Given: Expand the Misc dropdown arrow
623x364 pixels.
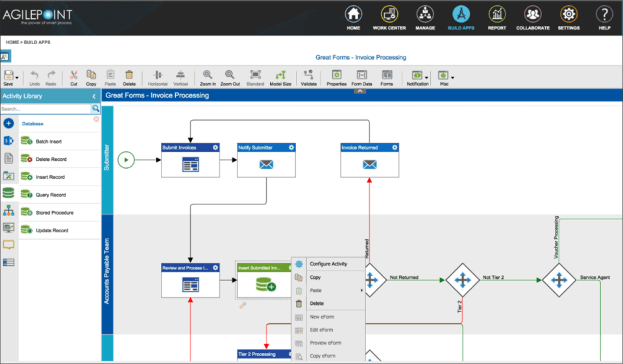Looking at the screenshot, I should 452,78.
